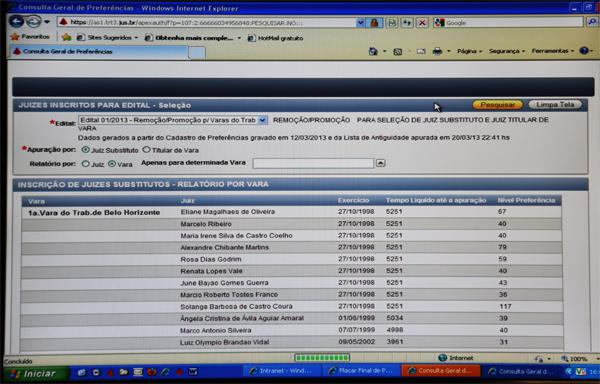
Task: Click row Eliane Magalhaes de Oliveira
Action: click(292, 212)
